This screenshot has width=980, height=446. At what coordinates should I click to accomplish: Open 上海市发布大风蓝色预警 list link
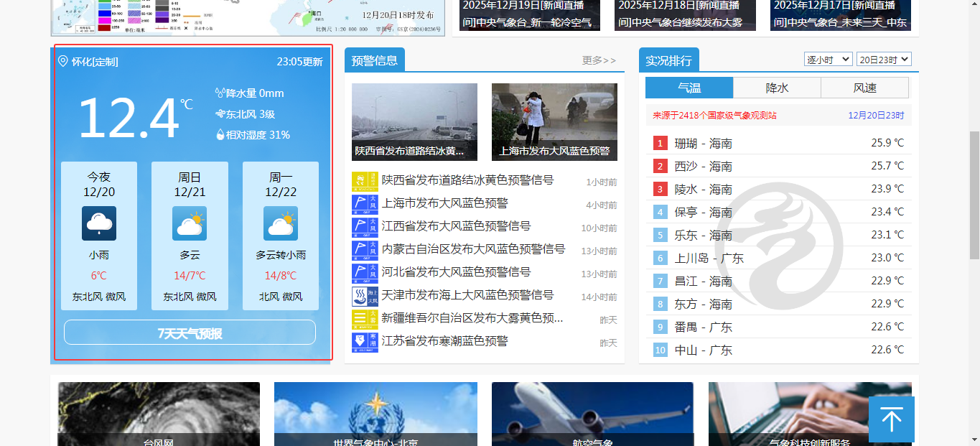444,203
